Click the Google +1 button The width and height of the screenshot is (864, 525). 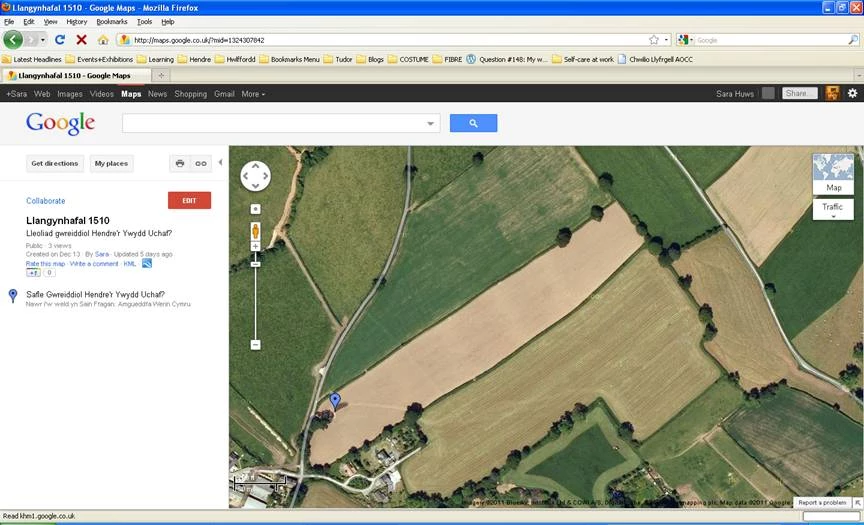point(33,273)
